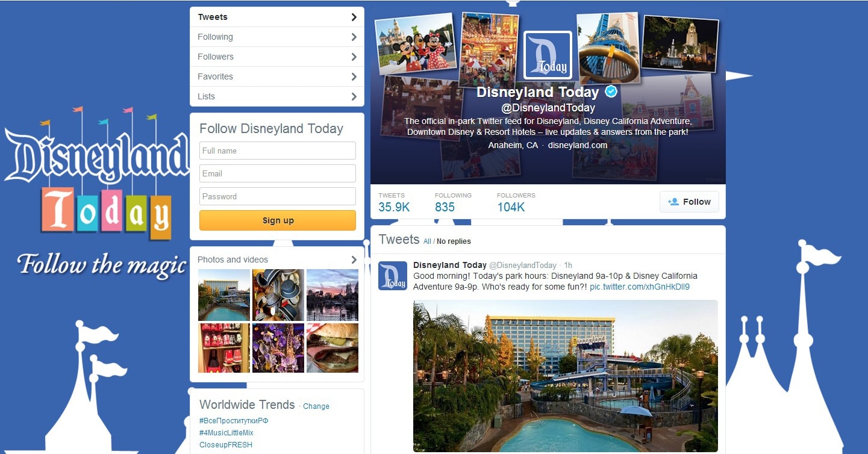Open the burger photo thumbnail
Screen dimensions: 868x454
[x=333, y=348]
